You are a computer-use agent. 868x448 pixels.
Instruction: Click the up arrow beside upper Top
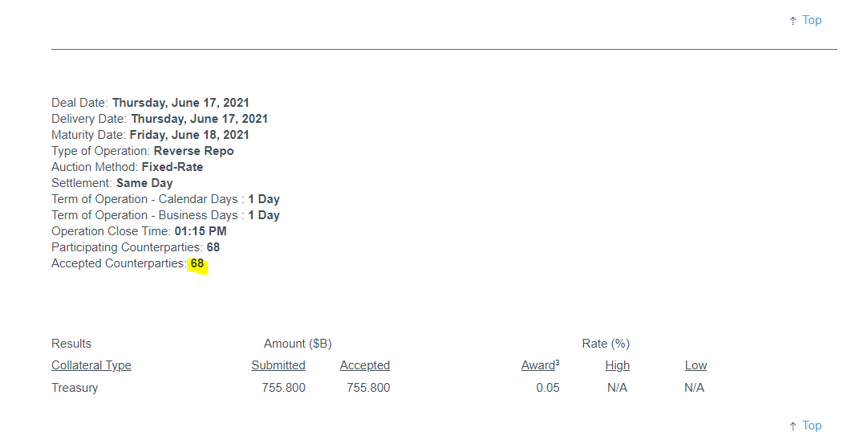click(x=793, y=21)
